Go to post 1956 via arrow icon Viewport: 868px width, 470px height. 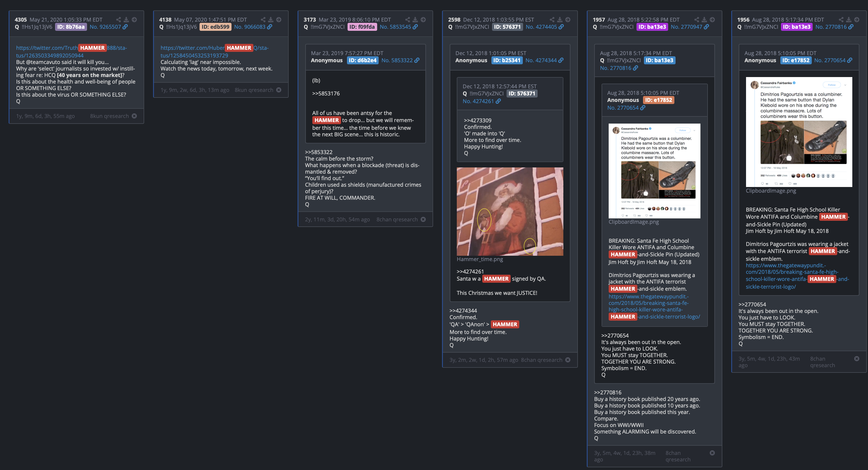tap(857, 20)
